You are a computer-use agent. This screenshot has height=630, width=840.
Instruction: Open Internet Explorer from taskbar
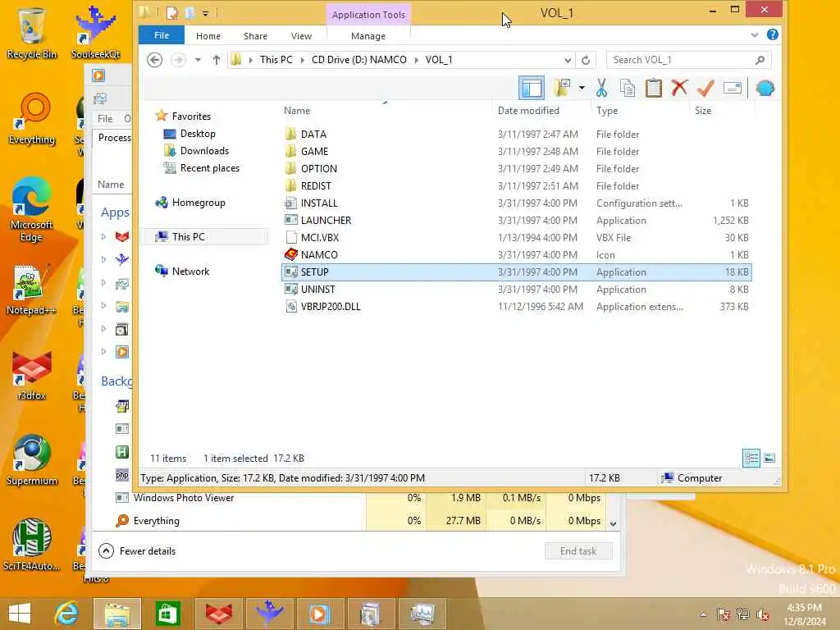[67, 614]
